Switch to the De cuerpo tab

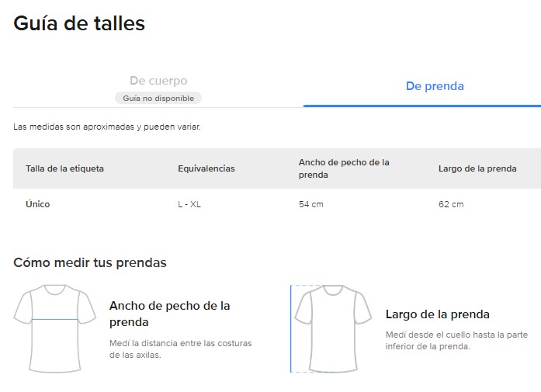(x=158, y=81)
